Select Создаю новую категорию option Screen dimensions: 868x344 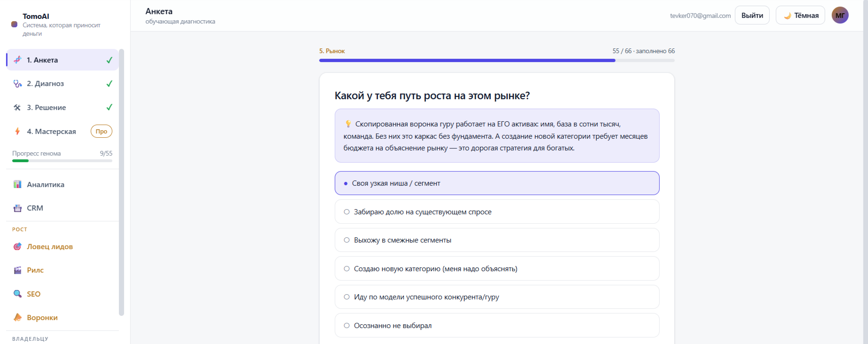point(497,269)
